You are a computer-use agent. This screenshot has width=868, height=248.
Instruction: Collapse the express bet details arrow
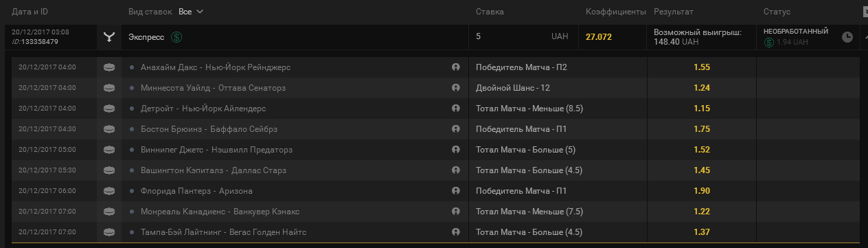864,36
